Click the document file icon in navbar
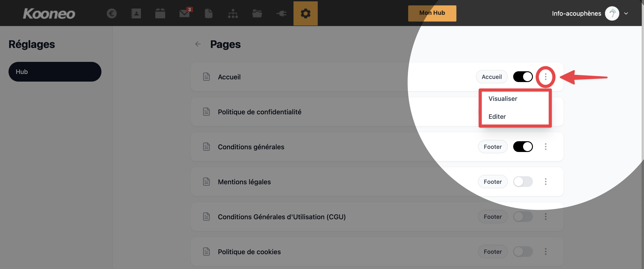Viewport: 644px width, 269px height. [208, 13]
